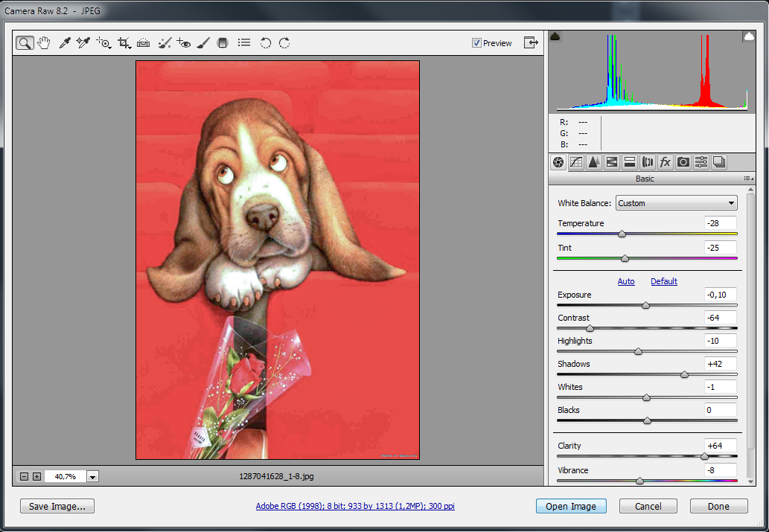769x532 pixels.
Task: Toggle shadow clipping warning in histogram
Action: click(555, 36)
